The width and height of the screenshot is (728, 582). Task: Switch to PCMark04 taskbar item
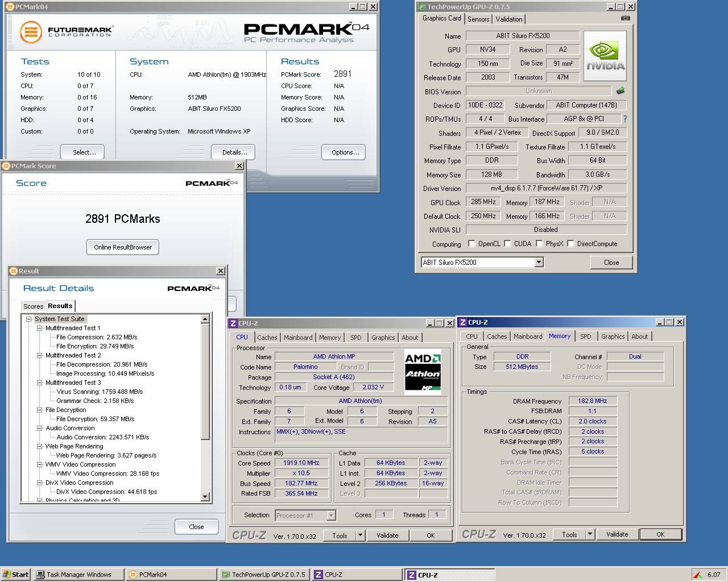point(171,575)
